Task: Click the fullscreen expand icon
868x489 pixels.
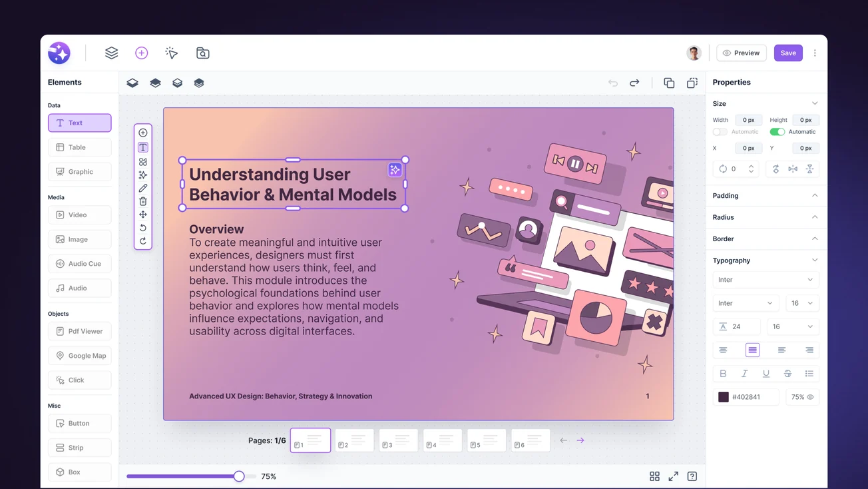Action: pos(674,476)
